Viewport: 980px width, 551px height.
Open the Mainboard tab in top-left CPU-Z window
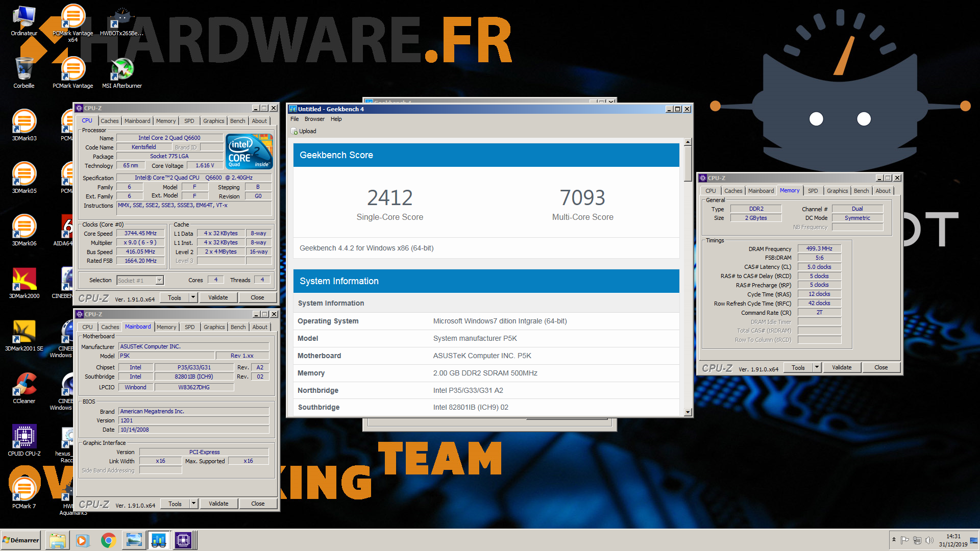pyautogui.click(x=137, y=121)
